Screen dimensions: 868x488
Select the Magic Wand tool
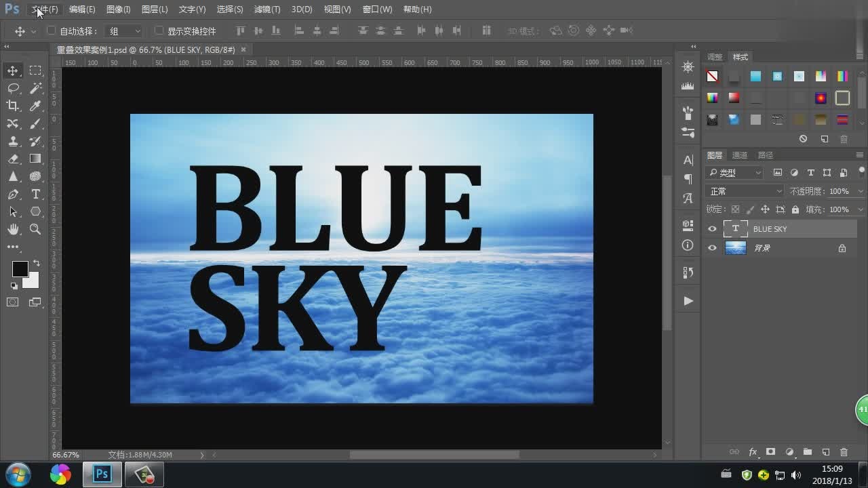(x=35, y=88)
